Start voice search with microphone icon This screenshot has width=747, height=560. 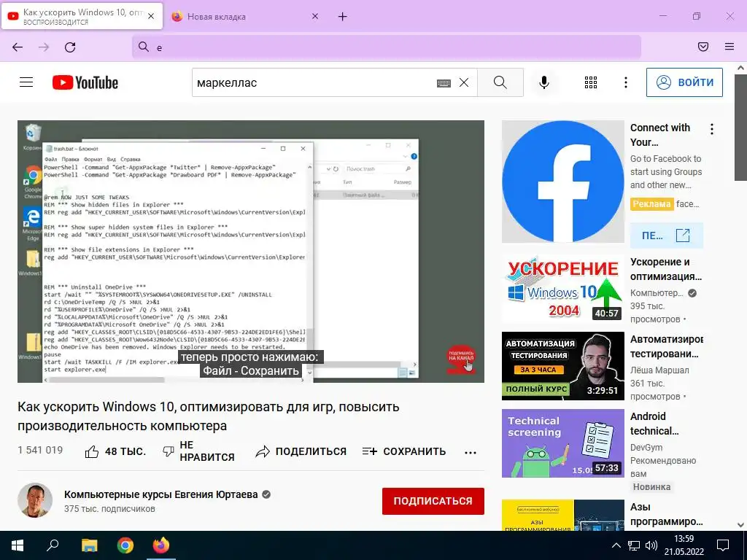544,82
